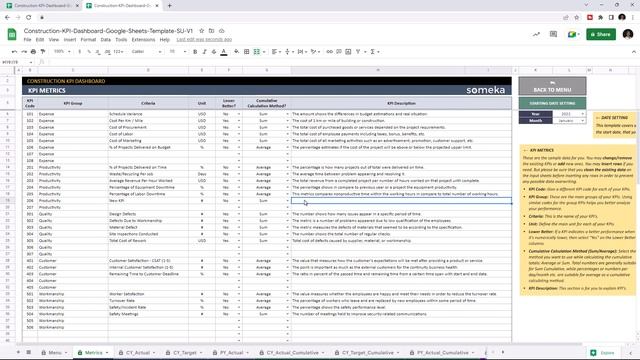
Task: Switch to the PY_Actual_Cumulative sheet tab
Action: [x=442, y=353]
